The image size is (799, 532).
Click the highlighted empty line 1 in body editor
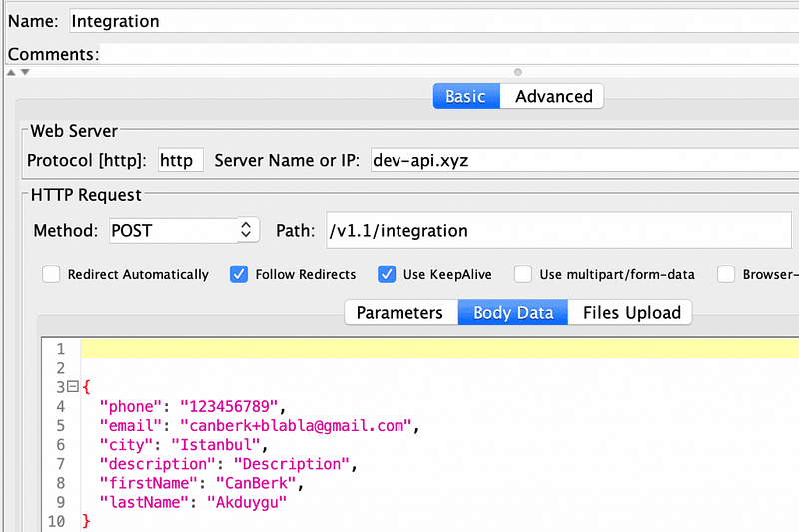(439, 349)
